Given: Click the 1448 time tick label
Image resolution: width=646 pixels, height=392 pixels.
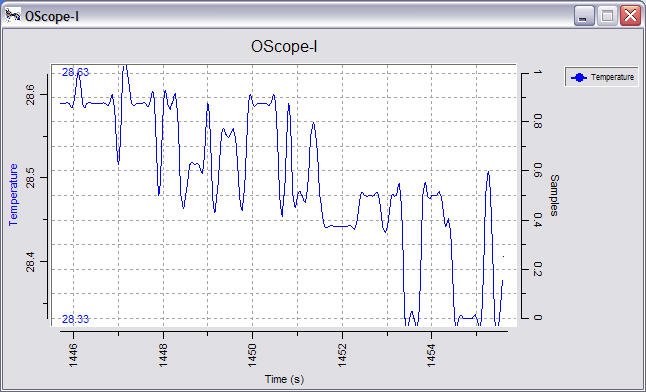Looking at the screenshot, I should click(x=163, y=356).
